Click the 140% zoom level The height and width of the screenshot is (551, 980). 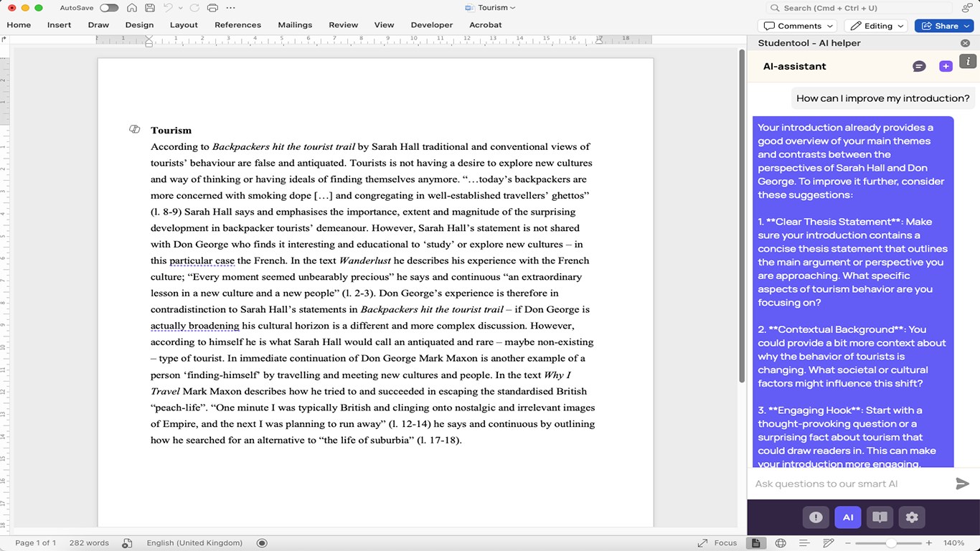(x=953, y=543)
